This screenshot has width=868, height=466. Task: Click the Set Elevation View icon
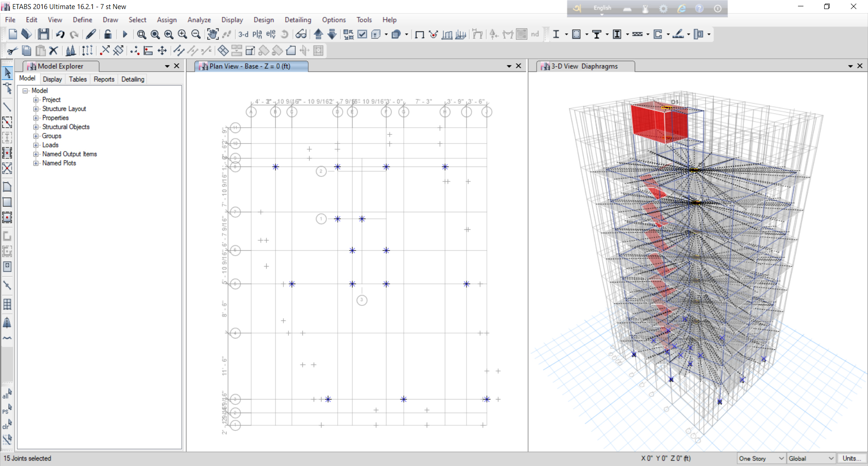(271, 34)
